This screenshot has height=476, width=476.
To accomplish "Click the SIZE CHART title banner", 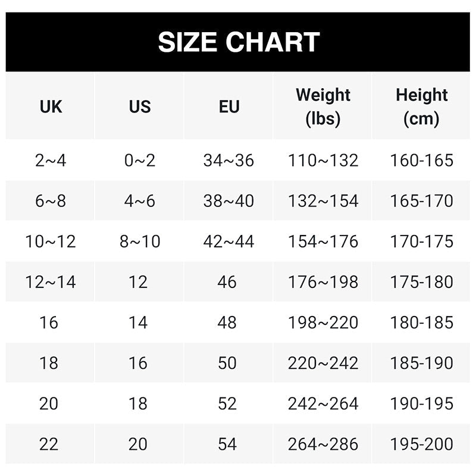I will tap(238, 42).
